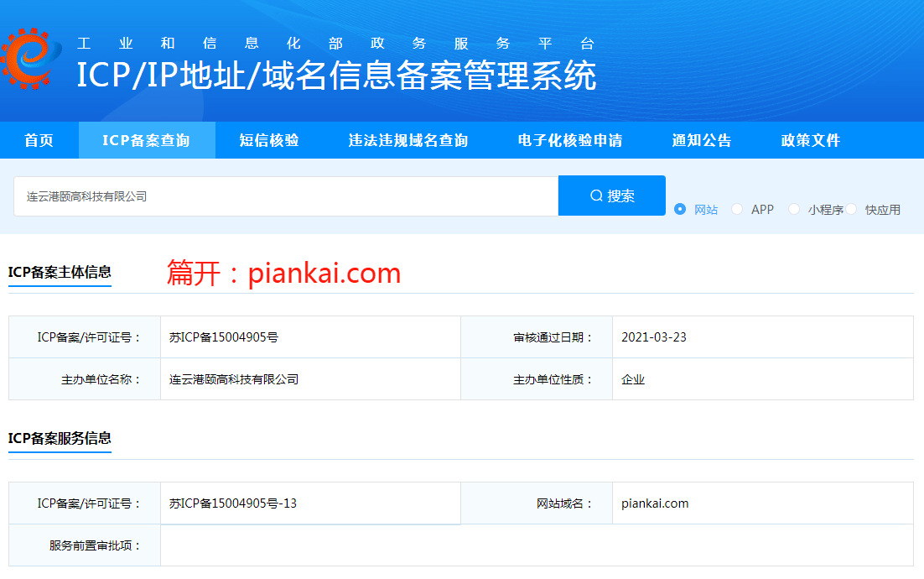The width and height of the screenshot is (924, 579).
Task: Select the APP radio button
Action: click(x=736, y=209)
